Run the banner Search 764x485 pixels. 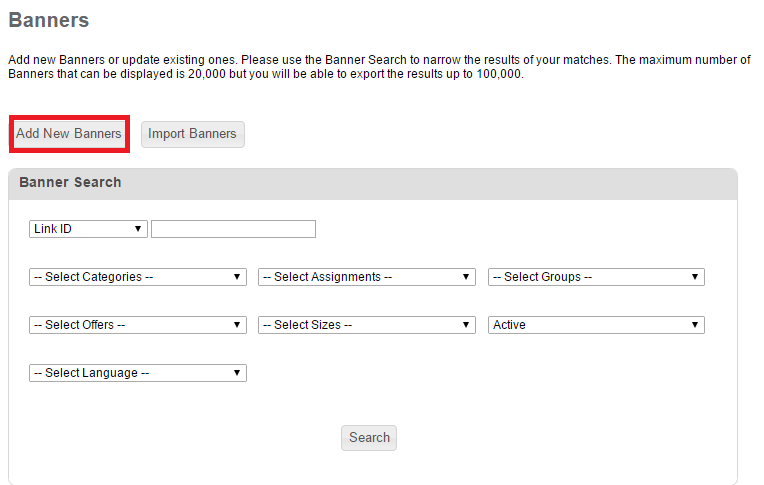[369, 438]
